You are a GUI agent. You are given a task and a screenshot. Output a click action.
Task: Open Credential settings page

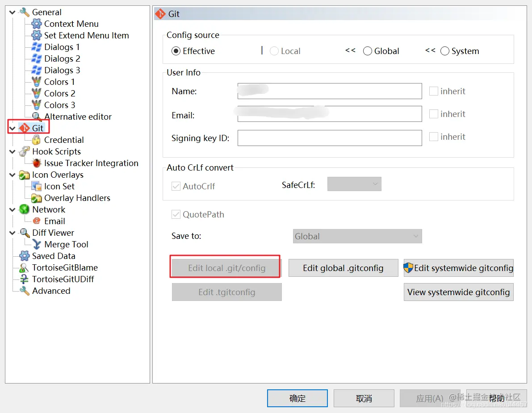[64, 140]
